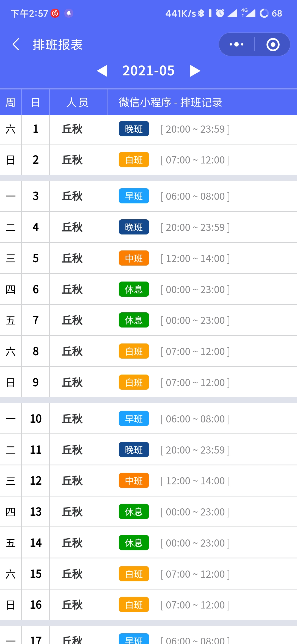Select staff name 丘秋 on day 10
Viewport: 297px width, 644px height.
tap(72, 419)
